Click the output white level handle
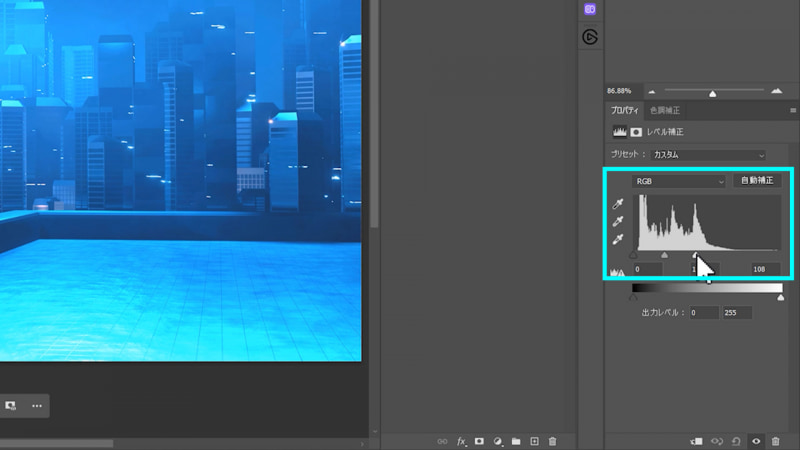 tap(781, 297)
